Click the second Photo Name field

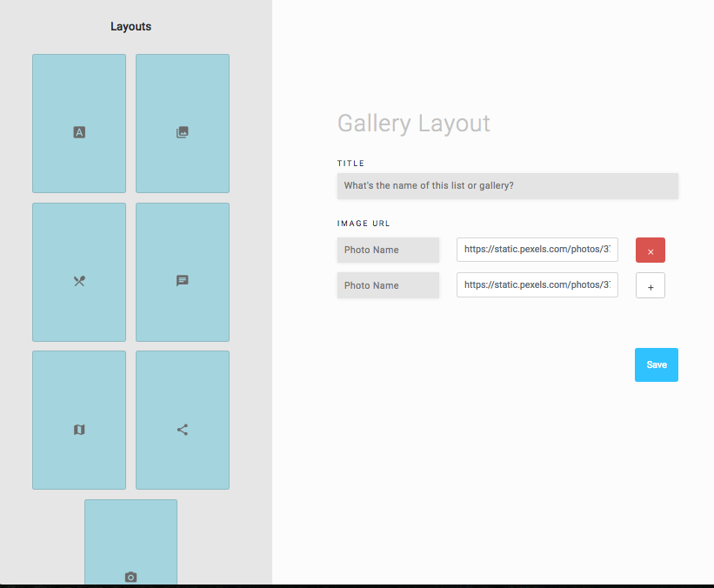(388, 285)
